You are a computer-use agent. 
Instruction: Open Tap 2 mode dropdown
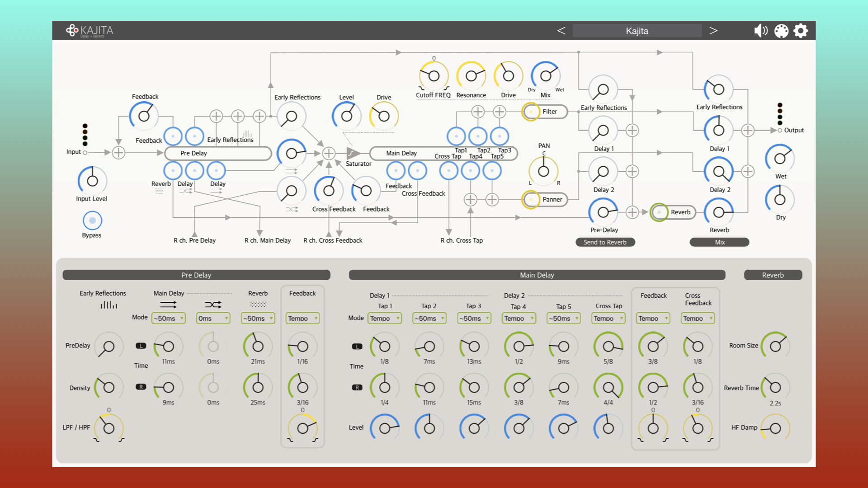tap(429, 318)
